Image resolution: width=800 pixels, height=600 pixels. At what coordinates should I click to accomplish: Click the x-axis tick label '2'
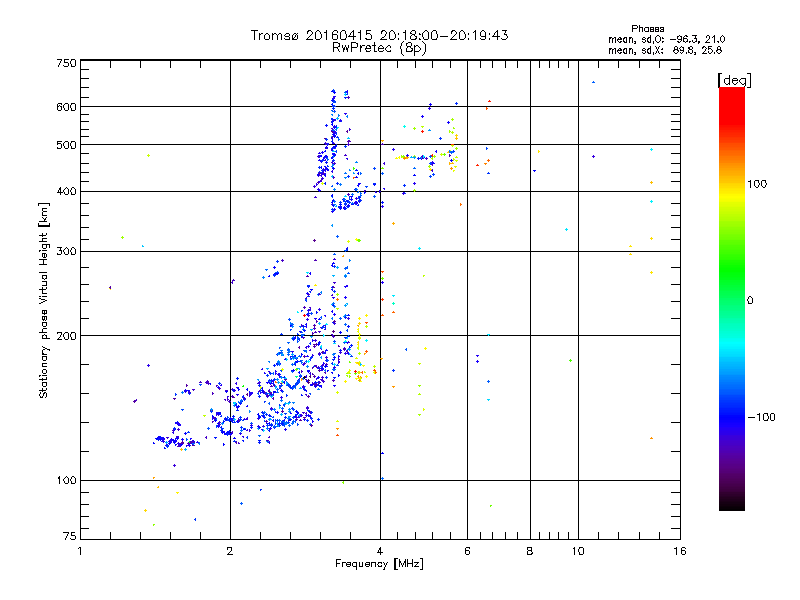[230, 551]
